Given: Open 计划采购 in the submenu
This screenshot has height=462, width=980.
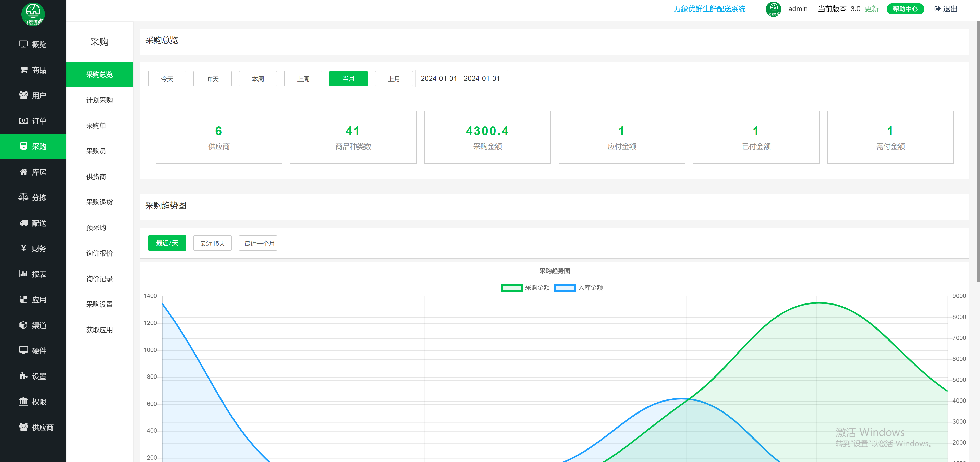Looking at the screenshot, I should click(x=99, y=100).
